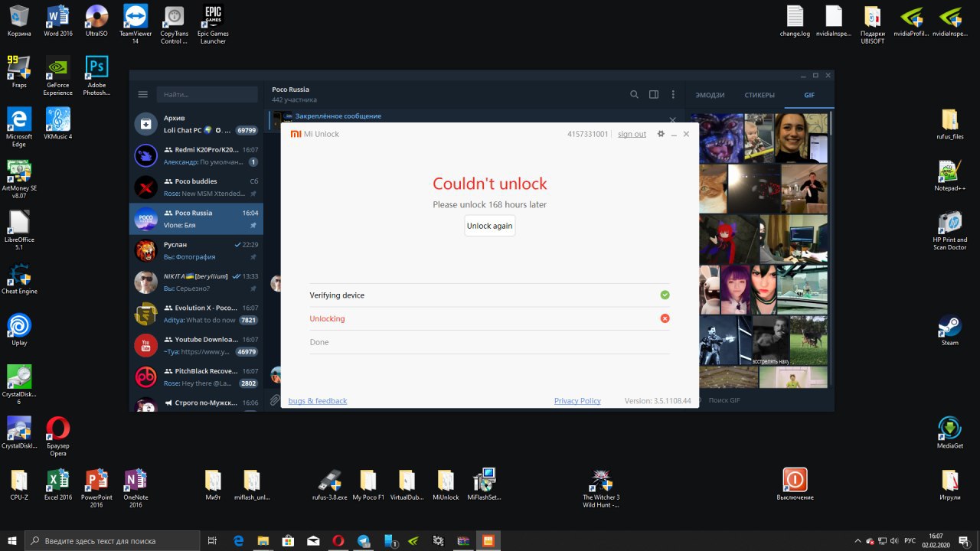This screenshot has height=551, width=980.
Task: Select the Poco Russia chat
Action: coord(197,218)
